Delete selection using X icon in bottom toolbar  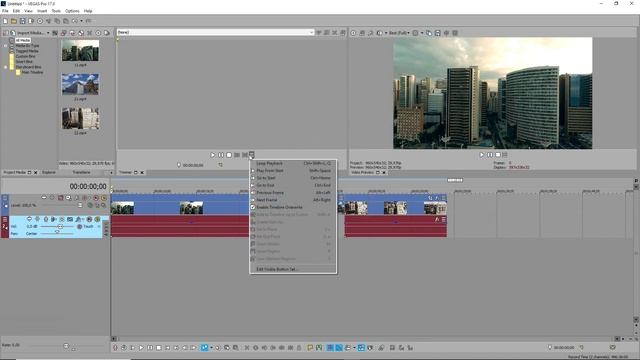pos(247,348)
